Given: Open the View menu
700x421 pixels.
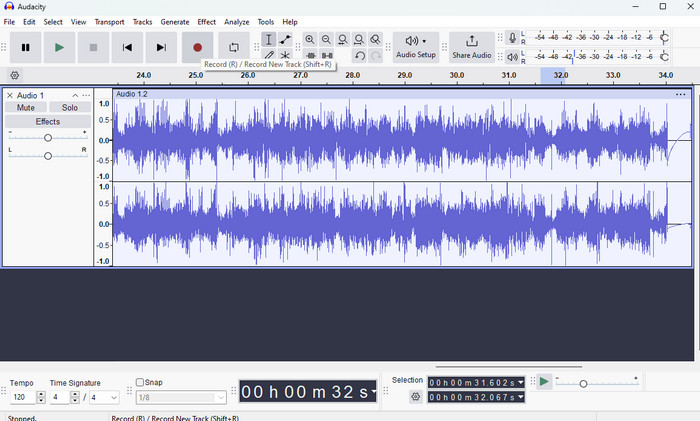Looking at the screenshot, I should pyautogui.click(x=78, y=22).
